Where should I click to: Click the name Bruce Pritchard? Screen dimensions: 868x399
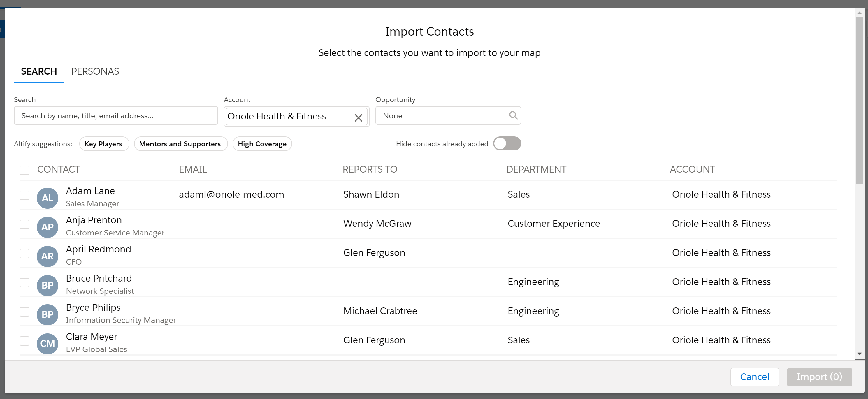point(99,278)
